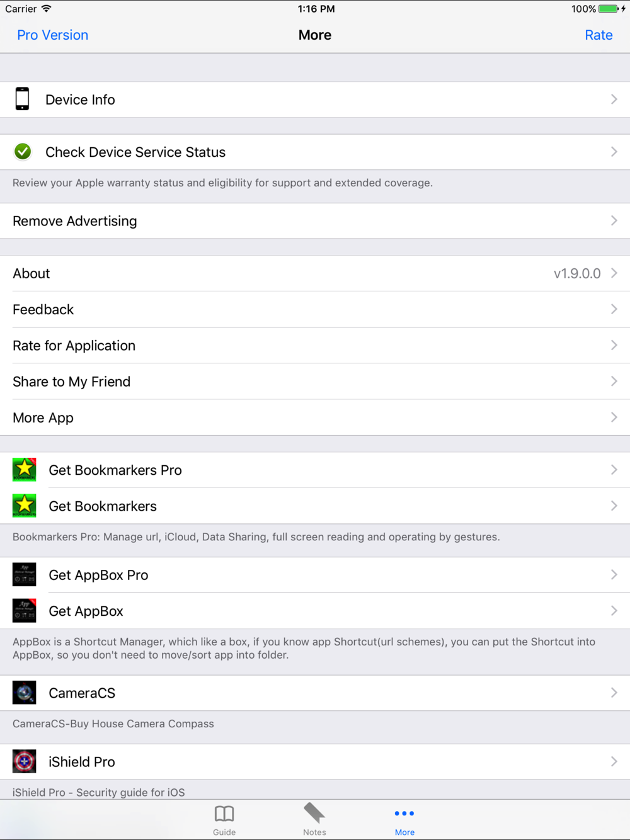Tap the Device Info phone icon

click(23, 99)
